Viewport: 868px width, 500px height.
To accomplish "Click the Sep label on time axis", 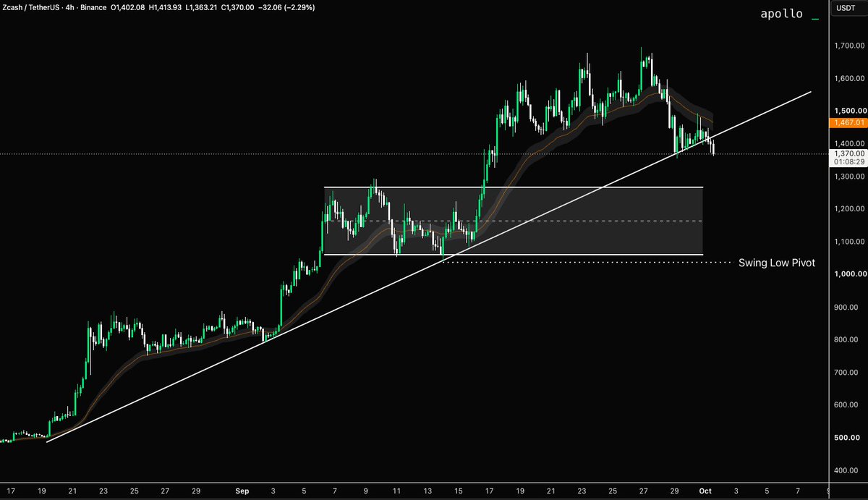I will point(242,491).
